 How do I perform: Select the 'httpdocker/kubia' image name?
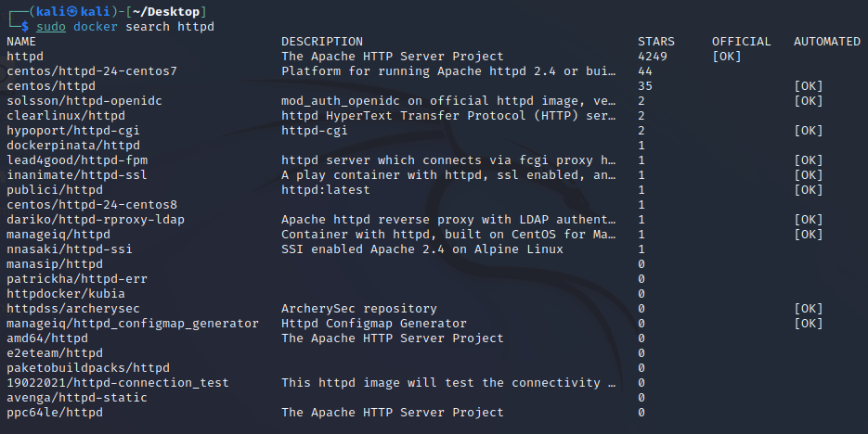coord(66,294)
